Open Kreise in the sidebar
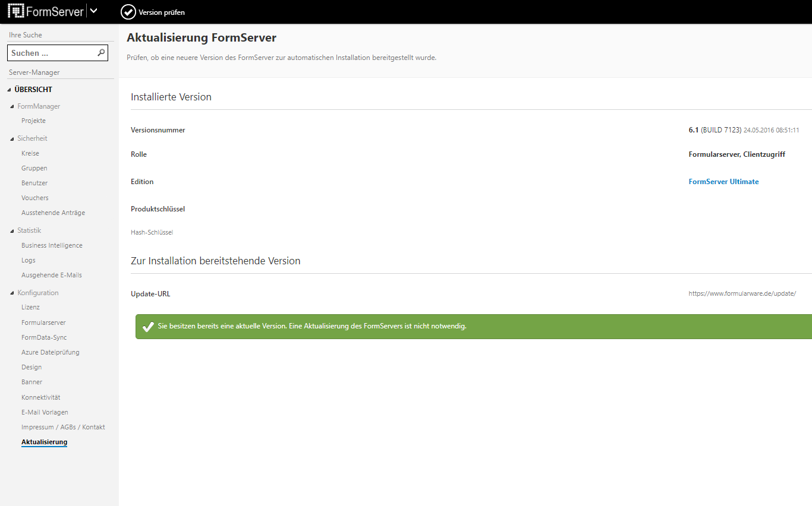Image resolution: width=812 pixels, height=506 pixels. [30, 153]
